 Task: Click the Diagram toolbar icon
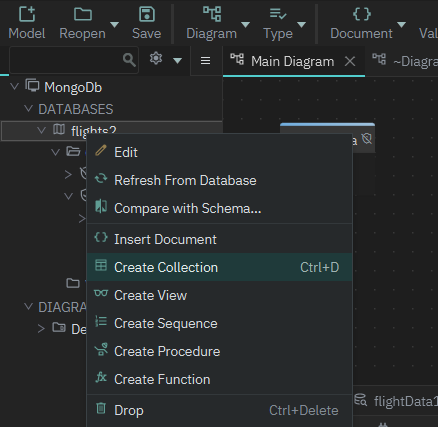(212, 14)
